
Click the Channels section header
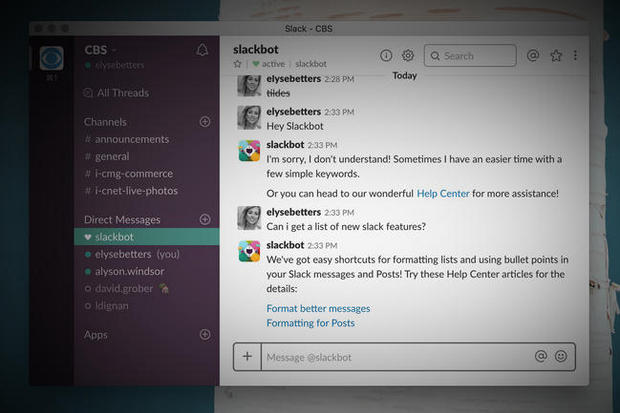point(105,122)
